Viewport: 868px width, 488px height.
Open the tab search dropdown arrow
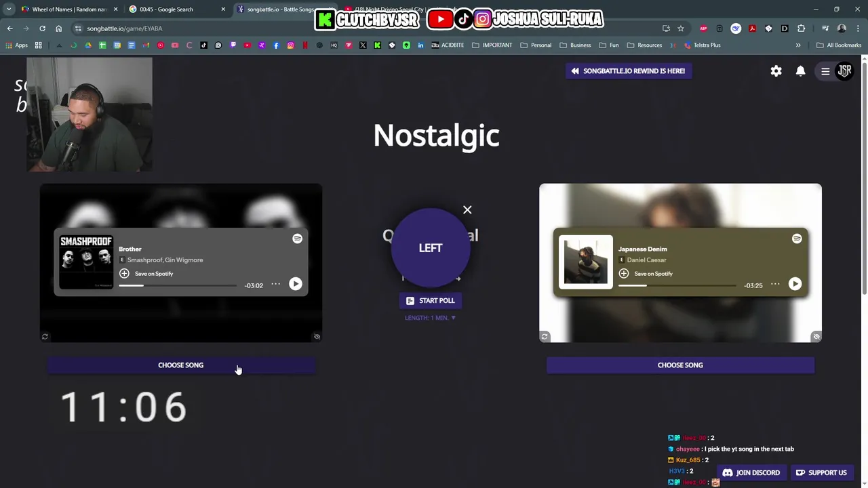(x=9, y=9)
